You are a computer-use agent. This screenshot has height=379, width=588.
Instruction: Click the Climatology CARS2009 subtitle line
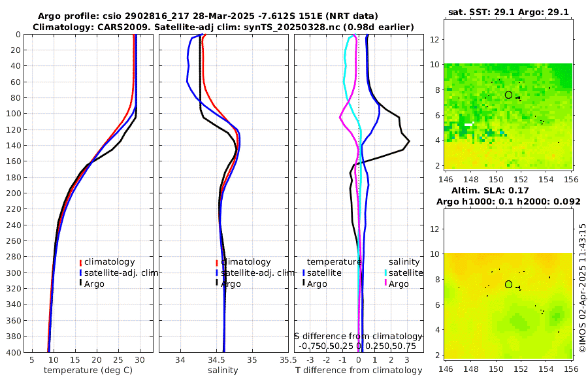point(223,27)
